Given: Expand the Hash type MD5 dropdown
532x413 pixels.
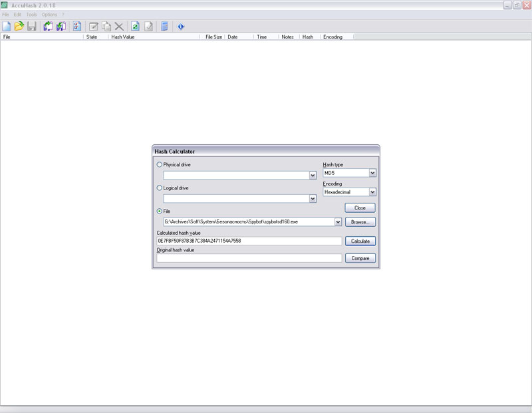Looking at the screenshot, I should coord(372,173).
